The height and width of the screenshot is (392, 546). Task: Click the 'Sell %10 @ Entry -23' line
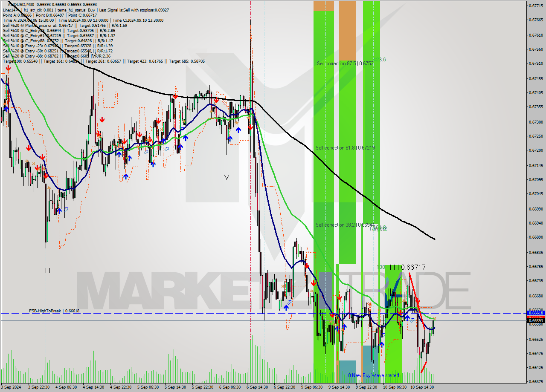click(58, 46)
